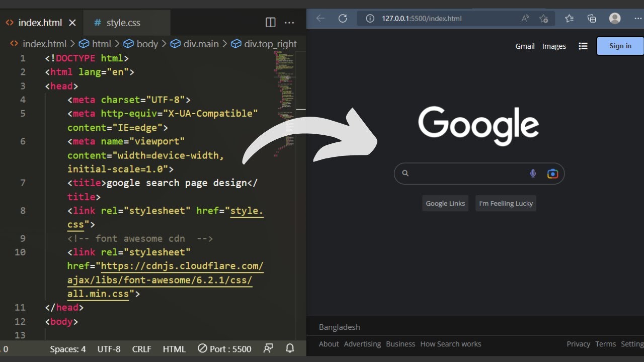Open the Images link
The image size is (644, 362).
point(554,46)
